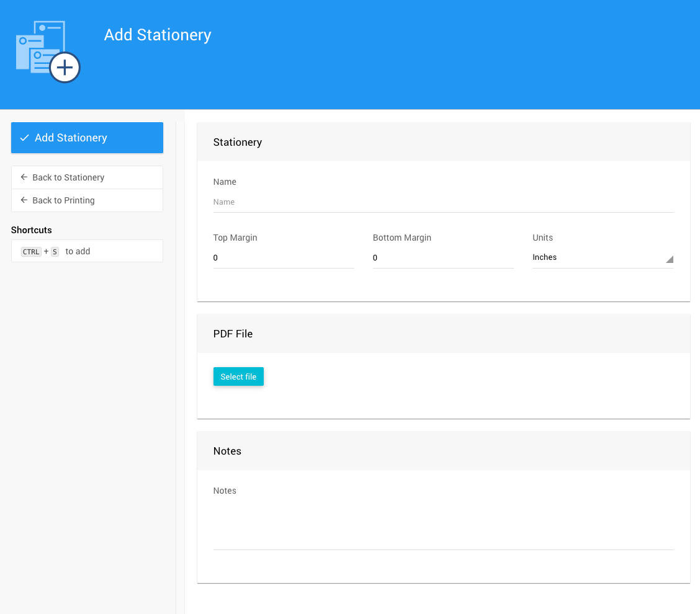Click the left arrow beside Back to Stationery
Screen dimensions: 700x614
[x=24, y=177]
